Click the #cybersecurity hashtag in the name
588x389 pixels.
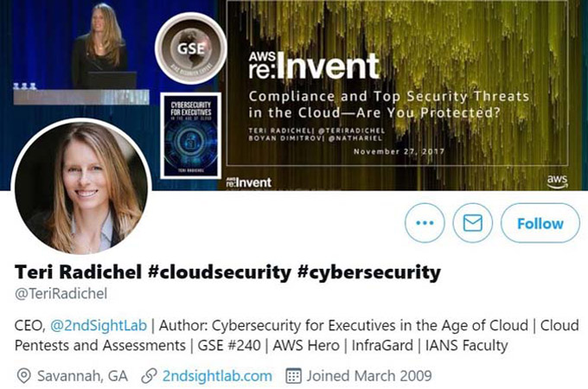tap(369, 272)
